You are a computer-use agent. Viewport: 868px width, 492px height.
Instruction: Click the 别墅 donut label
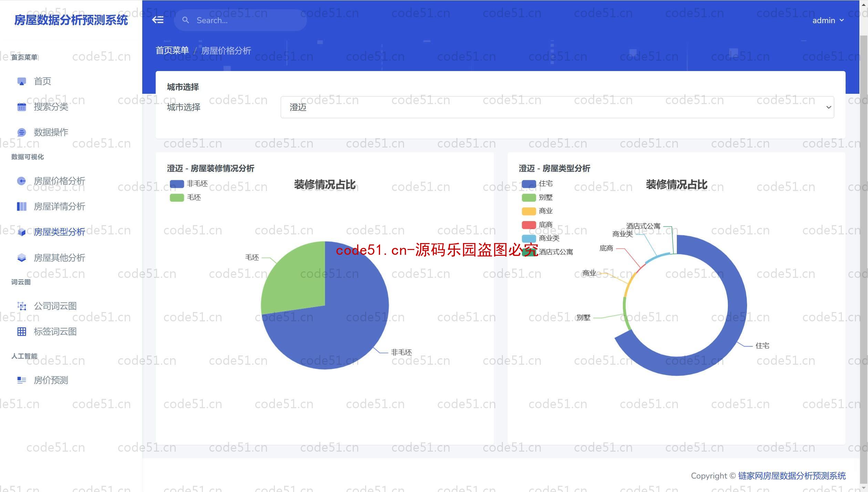click(x=583, y=318)
